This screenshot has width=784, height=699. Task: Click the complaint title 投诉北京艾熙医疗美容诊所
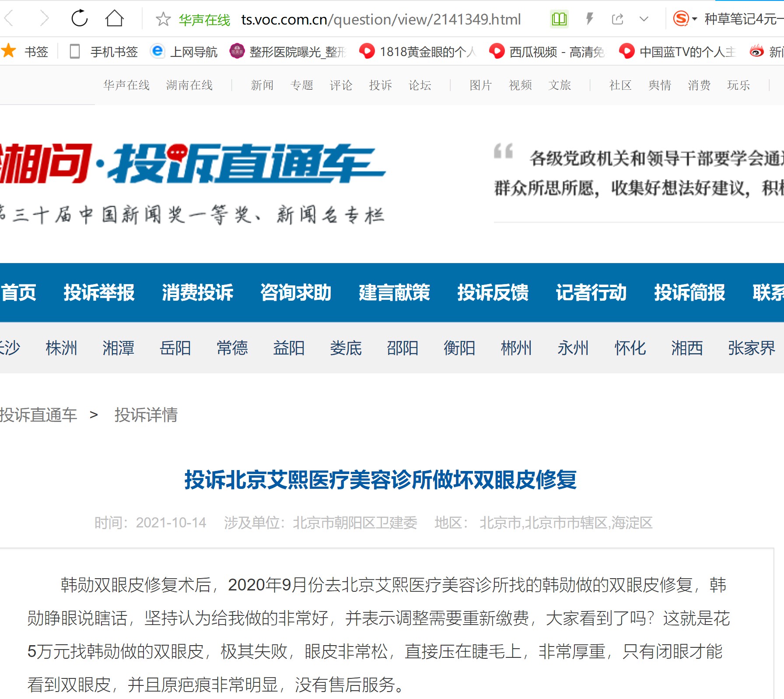point(381,480)
